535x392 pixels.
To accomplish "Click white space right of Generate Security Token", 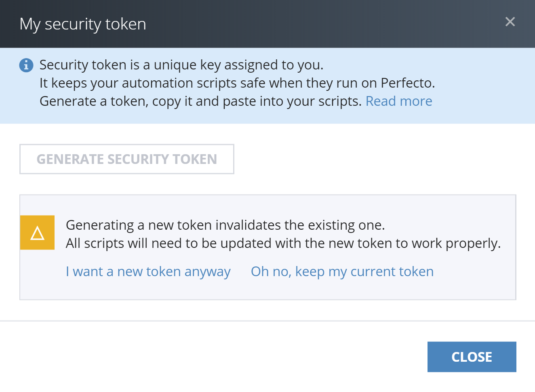I will (364, 159).
